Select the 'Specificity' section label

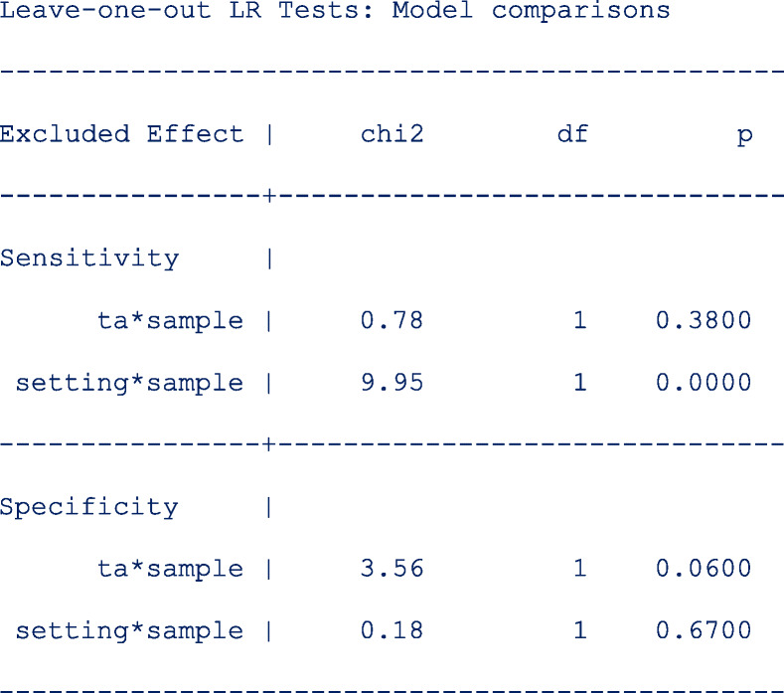click(89, 507)
